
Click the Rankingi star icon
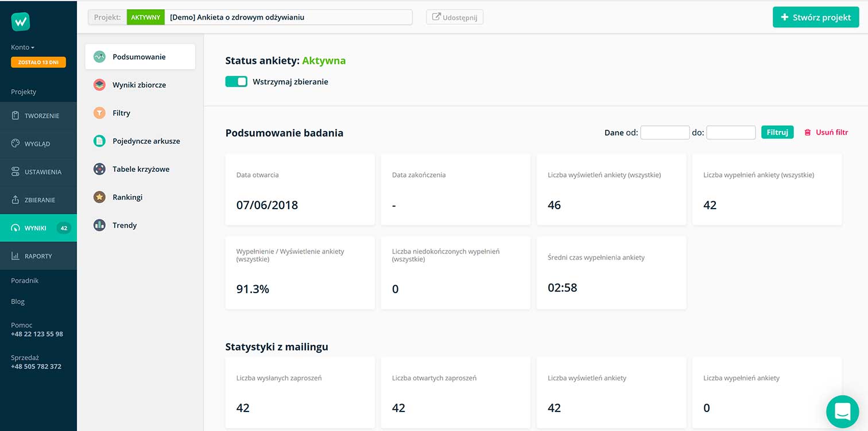(99, 197)
